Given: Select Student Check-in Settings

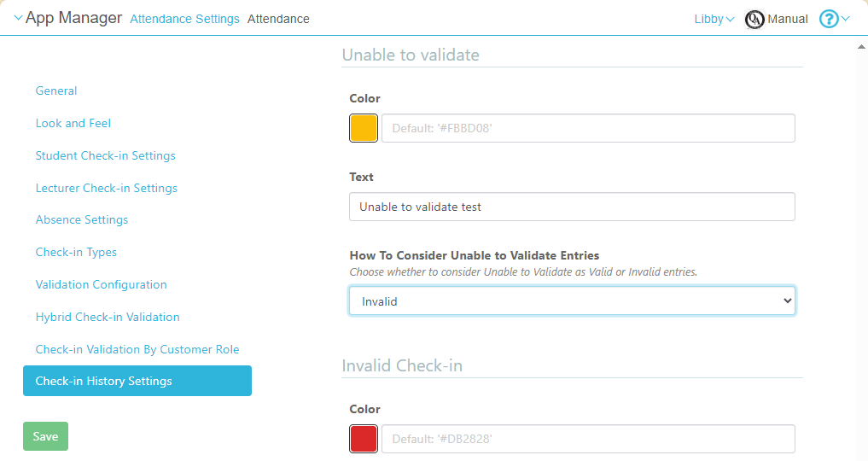Looking at the screenshot, I should click(x=105, y=155).
